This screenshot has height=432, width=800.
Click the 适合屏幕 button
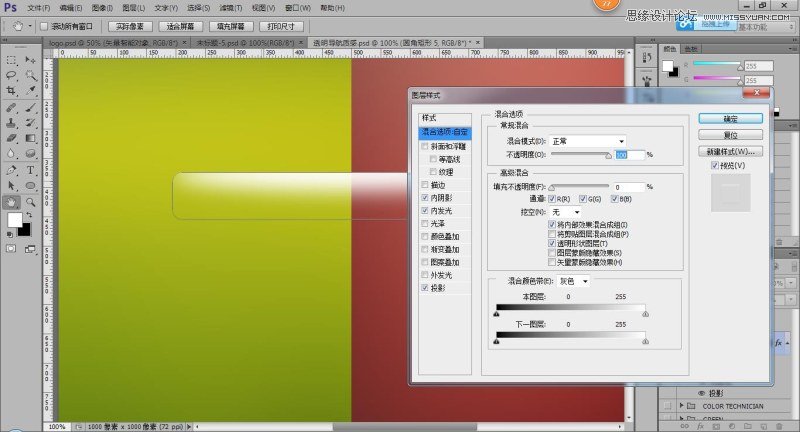click(x=180, y=26)
